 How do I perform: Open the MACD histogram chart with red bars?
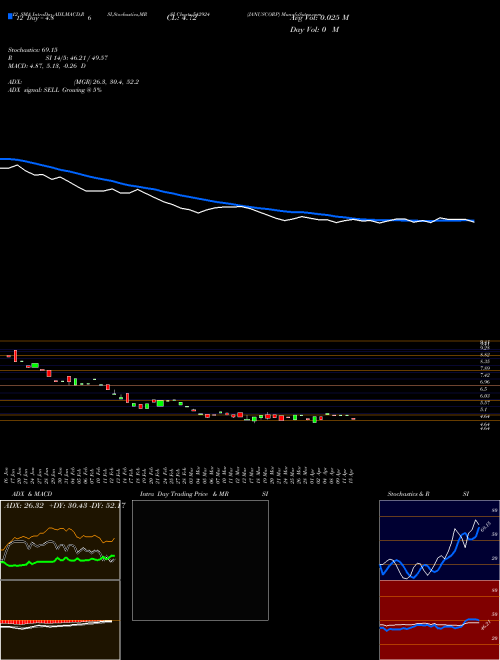[60, 620]
